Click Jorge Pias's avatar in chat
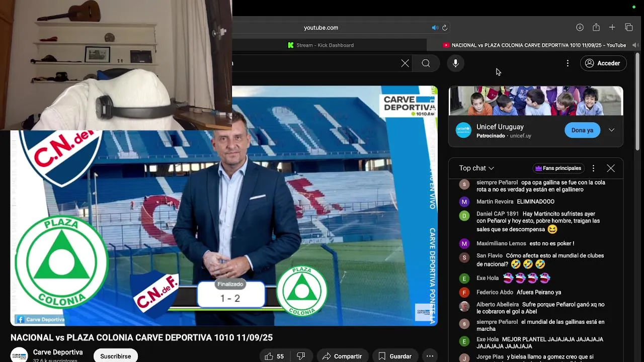Image resolution: width=644 pixels, height=362 pixels. point(464,358)
